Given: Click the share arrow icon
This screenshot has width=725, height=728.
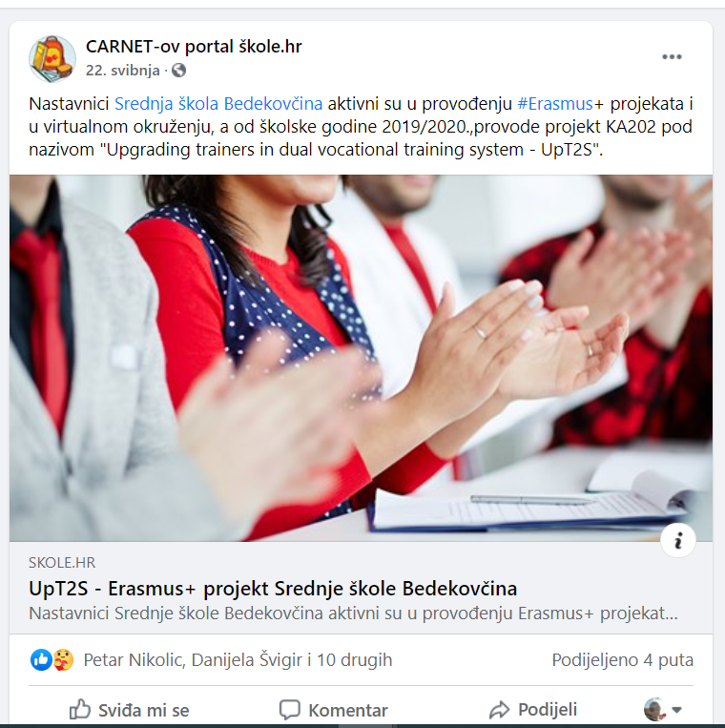Looking at the screenshot, I should 500,710.
